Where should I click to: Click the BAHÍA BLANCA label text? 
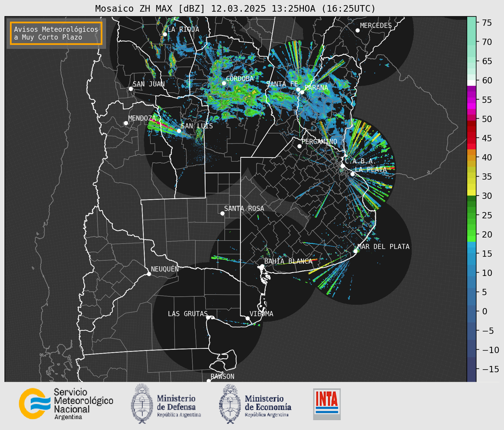coord(288,261)
